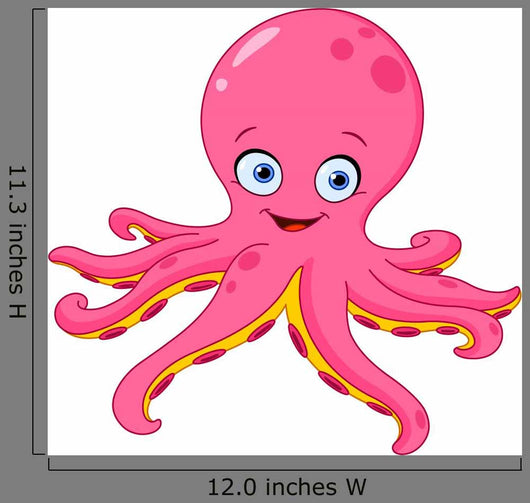Image resolution: width=530 pixels, height=503 pixels.
Task: Click the largest dark pink spot on head
Action: [x=388, y=74]
